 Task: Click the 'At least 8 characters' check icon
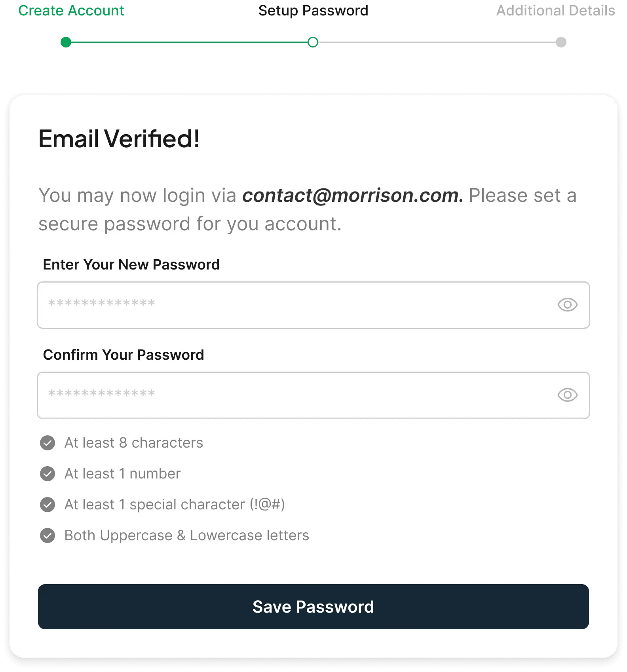[47, 443]
